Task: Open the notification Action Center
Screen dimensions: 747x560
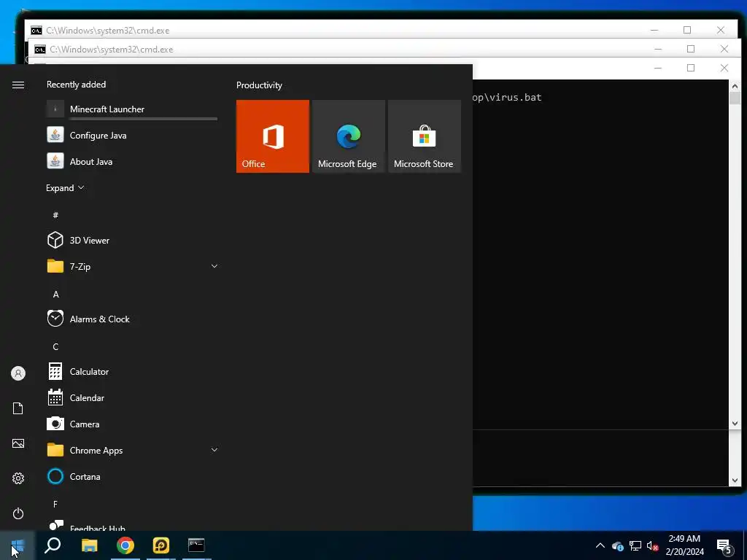Action: coord(724,546)
